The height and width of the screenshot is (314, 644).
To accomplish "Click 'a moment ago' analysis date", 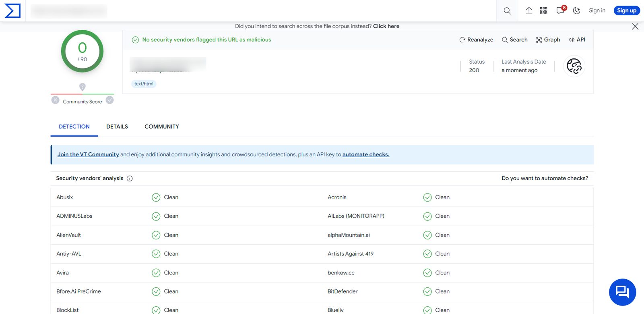I will pyautogui.click(x=519, y=70).
